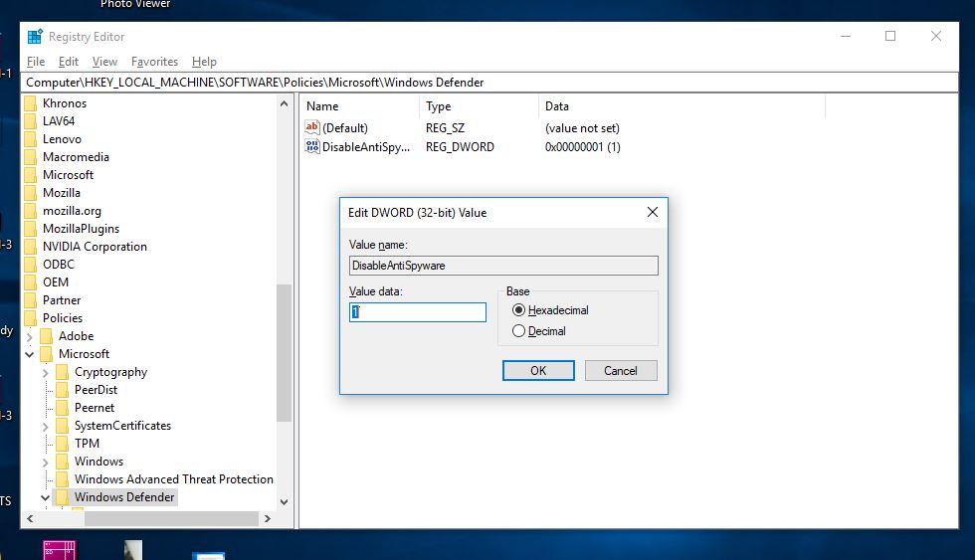This screenshot has width=975, height=560.
Task: Click the NVIDIA Corporation folder icon
Action: [x=31, y=247]
